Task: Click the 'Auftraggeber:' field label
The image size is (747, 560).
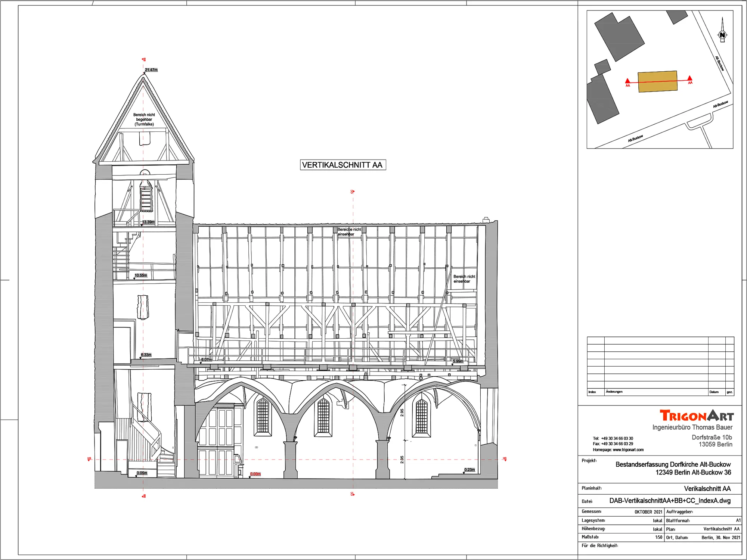Action: (x=679, y=512)
